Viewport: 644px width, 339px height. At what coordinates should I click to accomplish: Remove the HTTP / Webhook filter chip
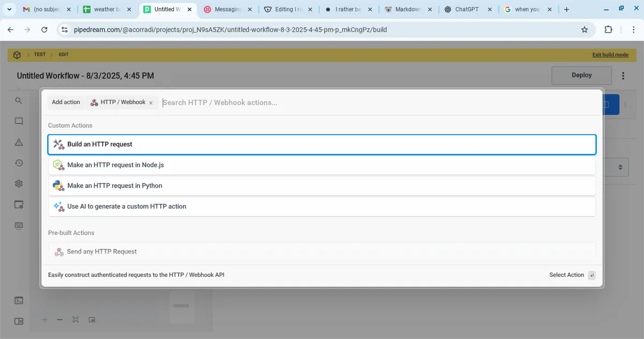151,102
